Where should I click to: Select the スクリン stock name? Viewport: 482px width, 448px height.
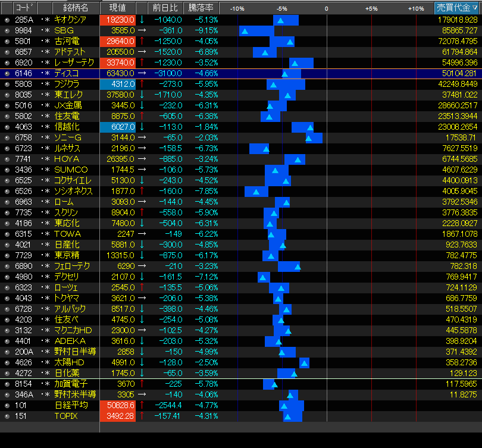pyautogui.click(x=66, y=212)
